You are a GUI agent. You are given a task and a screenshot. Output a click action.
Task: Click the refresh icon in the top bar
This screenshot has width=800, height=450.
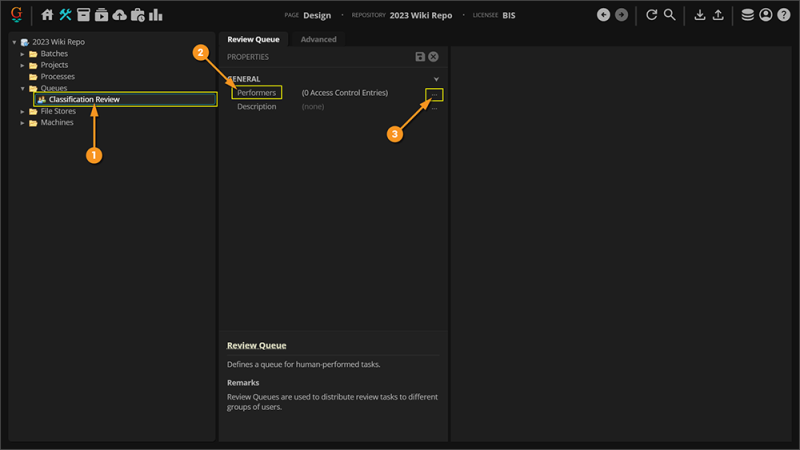click(x=652, y=15)
